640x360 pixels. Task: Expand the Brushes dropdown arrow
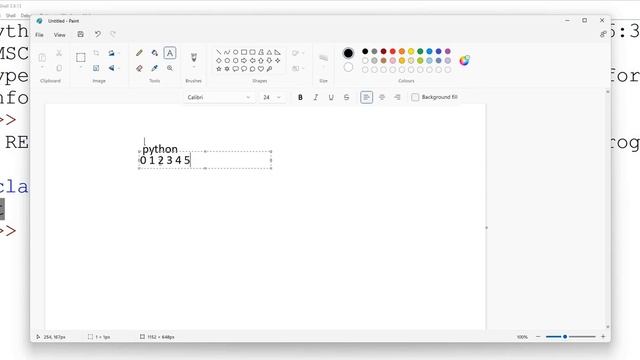194,68
